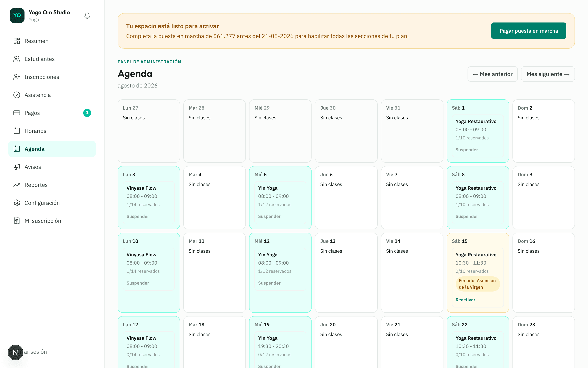Click the Lun 27 day cell
The image size is (588, 368).
(x=149, y=131)
